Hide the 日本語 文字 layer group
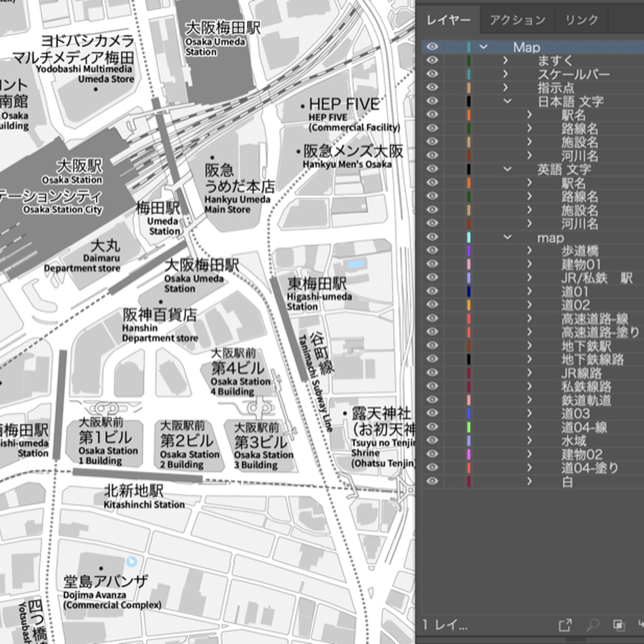 432,101
